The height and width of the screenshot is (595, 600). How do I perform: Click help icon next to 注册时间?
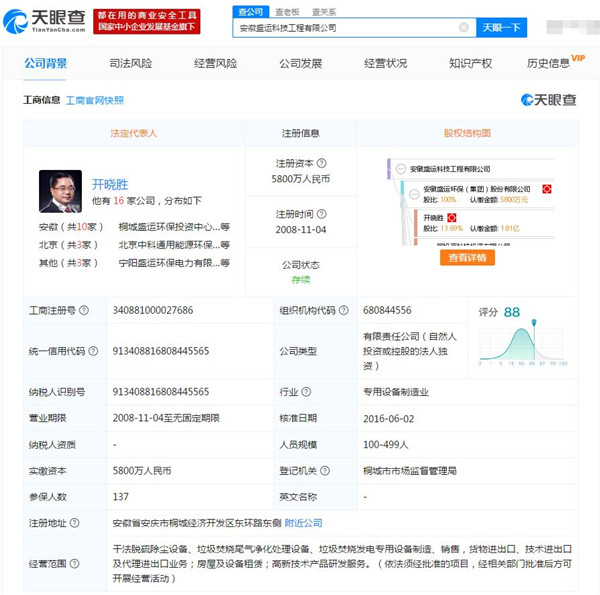(x=322, y=214)
